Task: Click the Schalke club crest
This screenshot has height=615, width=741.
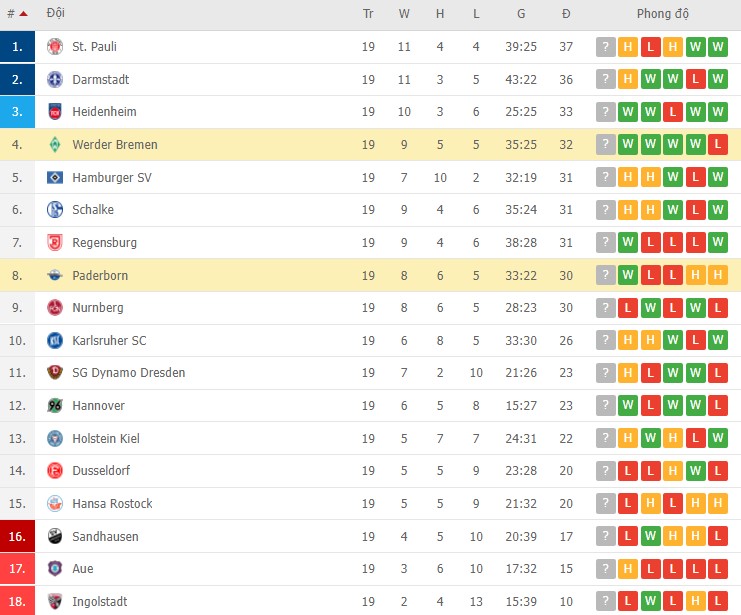Action: [55, 210]
